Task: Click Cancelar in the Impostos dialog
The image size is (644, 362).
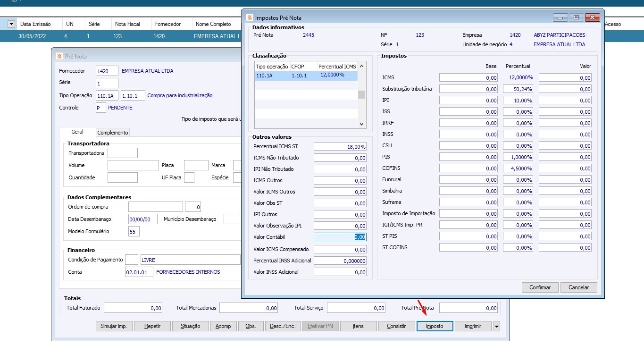Action: coord(579,287)
